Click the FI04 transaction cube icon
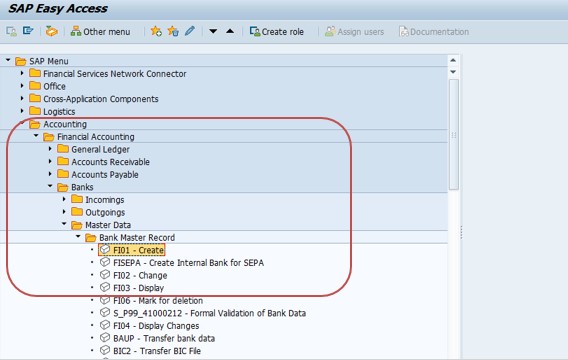 (105, 325)
